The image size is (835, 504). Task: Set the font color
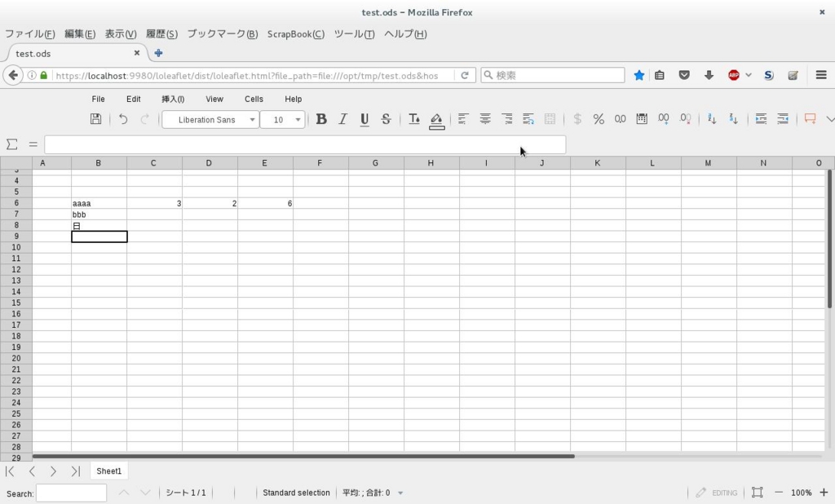(413, 119)
